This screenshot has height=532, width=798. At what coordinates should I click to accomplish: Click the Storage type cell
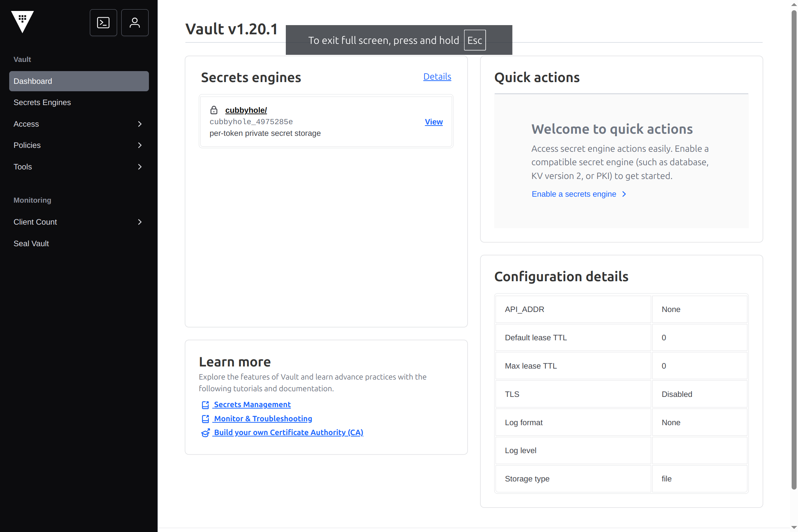point(573,479)
